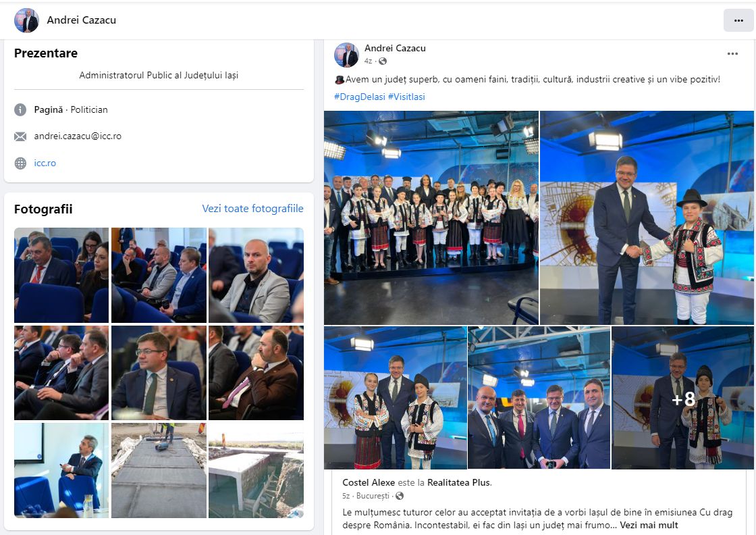Open the large group photo with children
The width and height of the screenshot is (756, 535).
tap(431, 218)
